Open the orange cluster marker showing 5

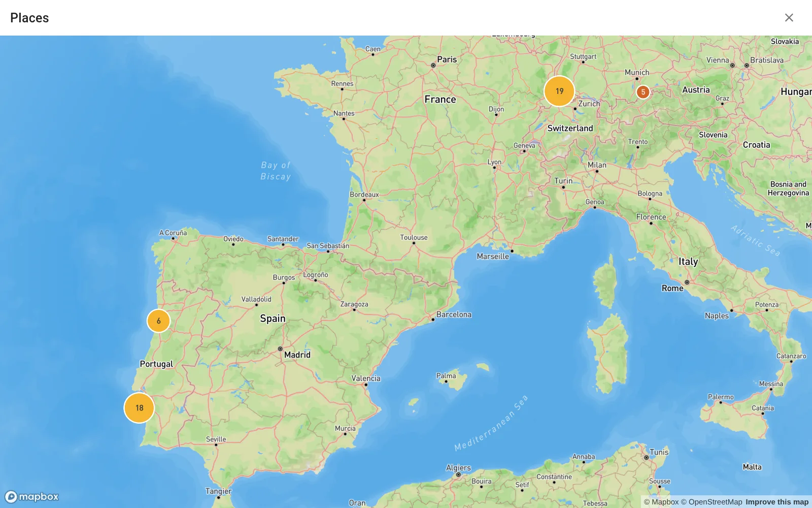pyautogui.click(x=643, y=92)
